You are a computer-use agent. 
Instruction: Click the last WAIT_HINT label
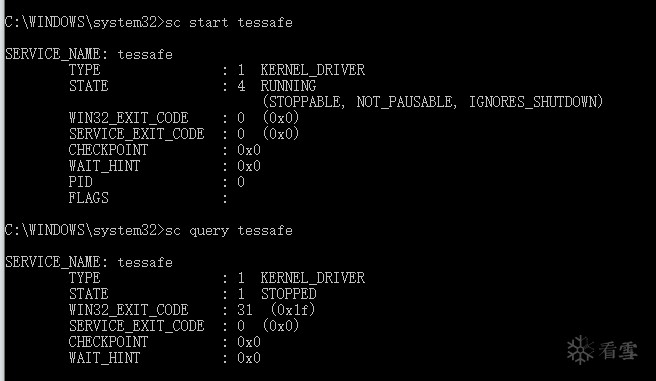(104, 358)
